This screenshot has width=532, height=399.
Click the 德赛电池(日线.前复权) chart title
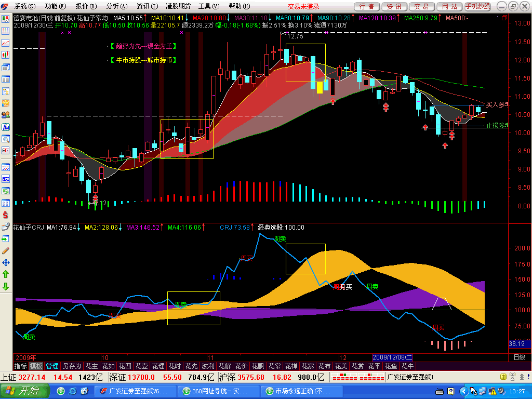point(44,18)
